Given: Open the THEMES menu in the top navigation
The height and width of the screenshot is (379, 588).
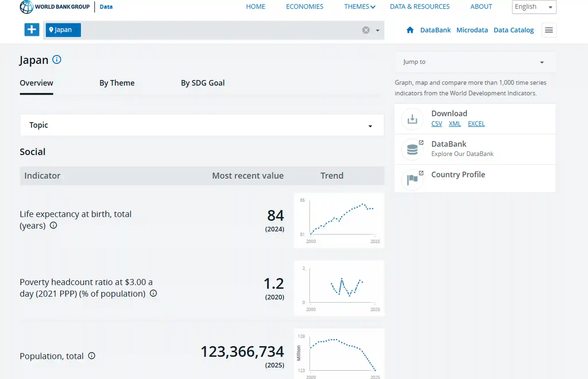Looking at the screenshot, I should coord(359,7).
